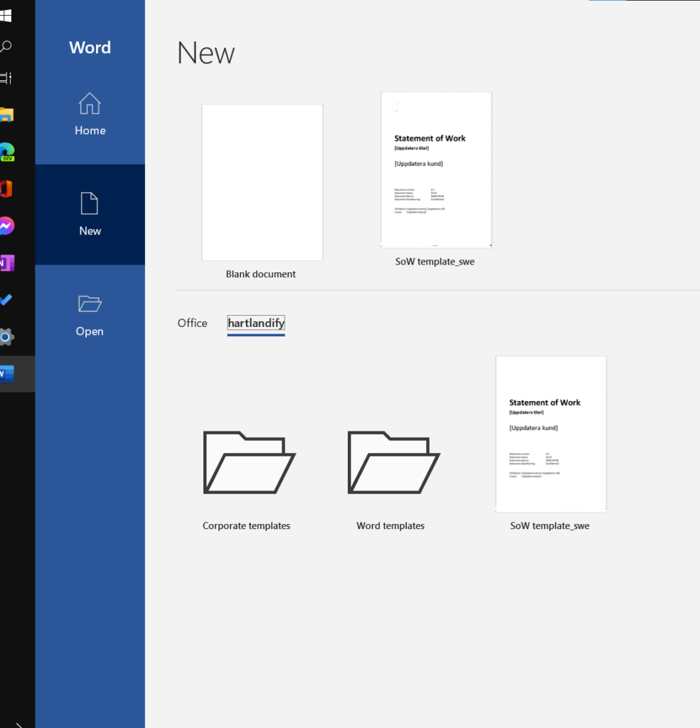Open Microsoft To Do checkmark icon
Image resolution: width=700 pixels, height=728 pixels.
6,300
